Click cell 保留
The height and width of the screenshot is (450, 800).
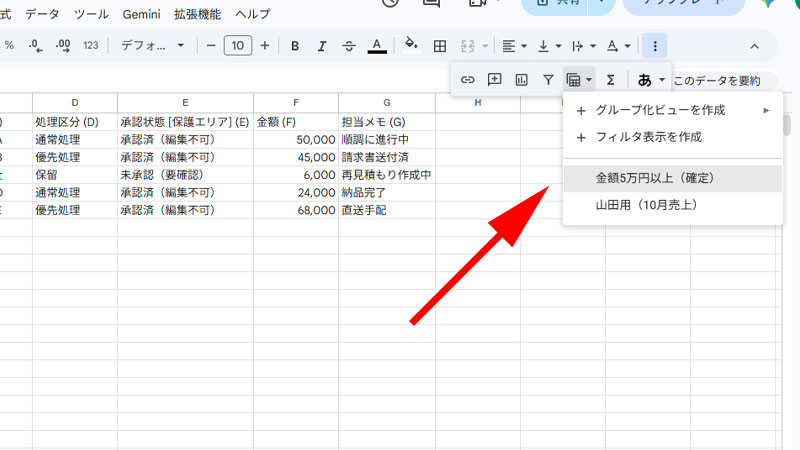(x=75, y=175)
